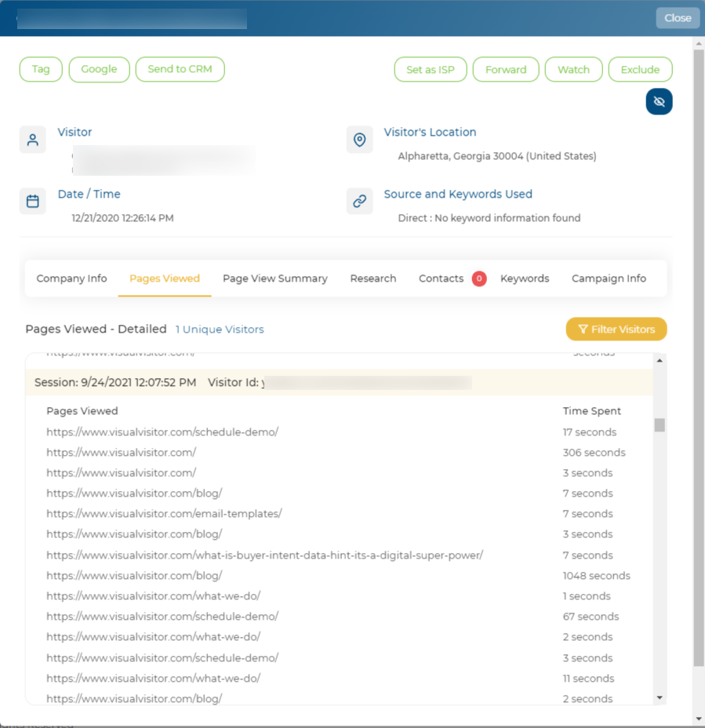Click the homepage URL with 306 seconds
The height and width of the screenshot is (728, 705).
[121, 453]
